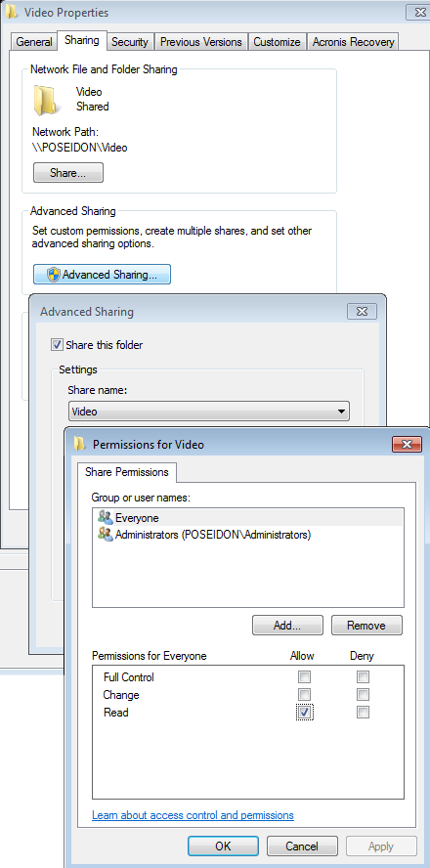Switch to the Security tab
The image size is (430, 868).
tap(130, 41)
